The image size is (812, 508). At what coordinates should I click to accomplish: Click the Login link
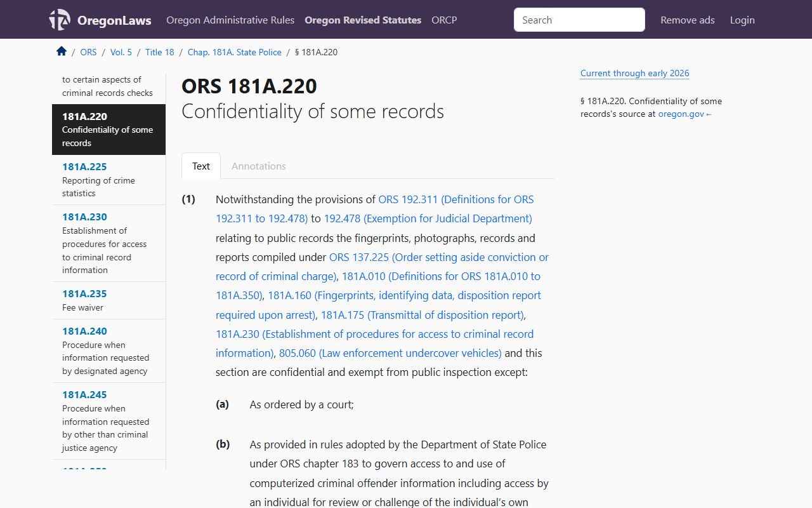point(742,20)
